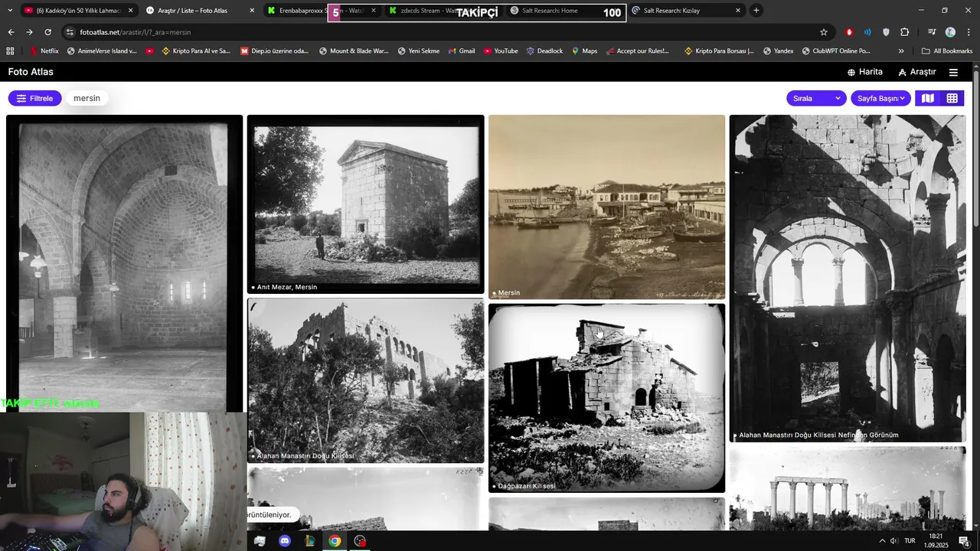Screen dimensions: 980x551
Task: Open the Extensions puzzle piece menu
Action: coord(905,32)
